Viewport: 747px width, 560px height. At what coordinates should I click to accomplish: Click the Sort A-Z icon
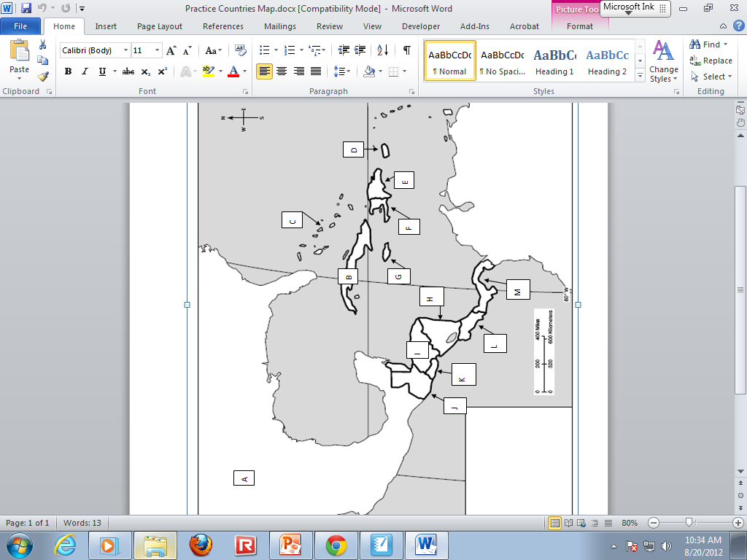click(x=383, y=50)
